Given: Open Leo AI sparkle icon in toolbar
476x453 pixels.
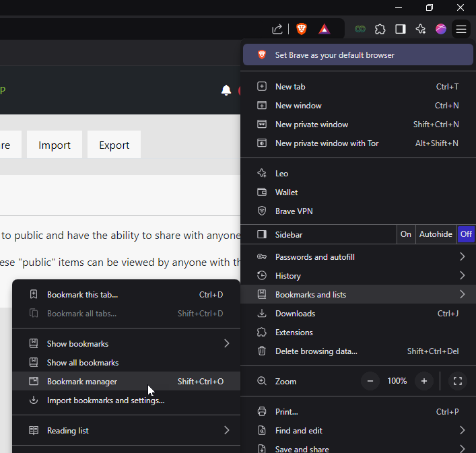Looking at the screenshot, I should 421,29.
